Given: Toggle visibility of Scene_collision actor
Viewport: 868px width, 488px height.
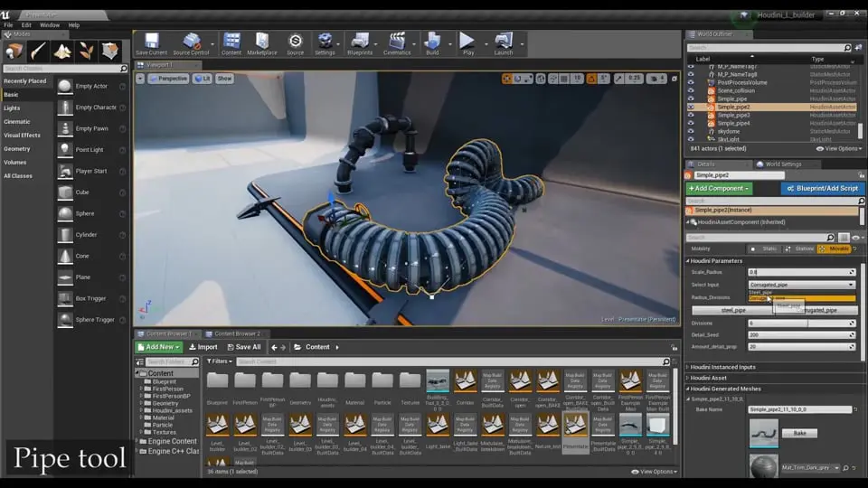Looking at the screenshot, I should (691, 90).
